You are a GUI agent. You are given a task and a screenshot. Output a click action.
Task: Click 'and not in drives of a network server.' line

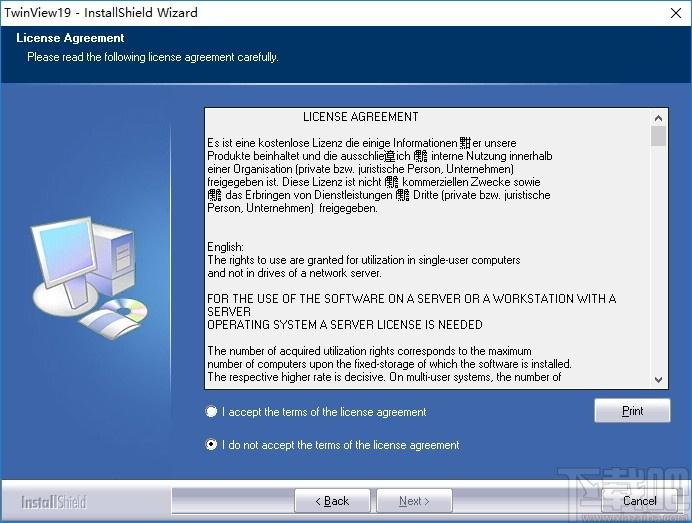pyautogui.click(x=294, y=273)
